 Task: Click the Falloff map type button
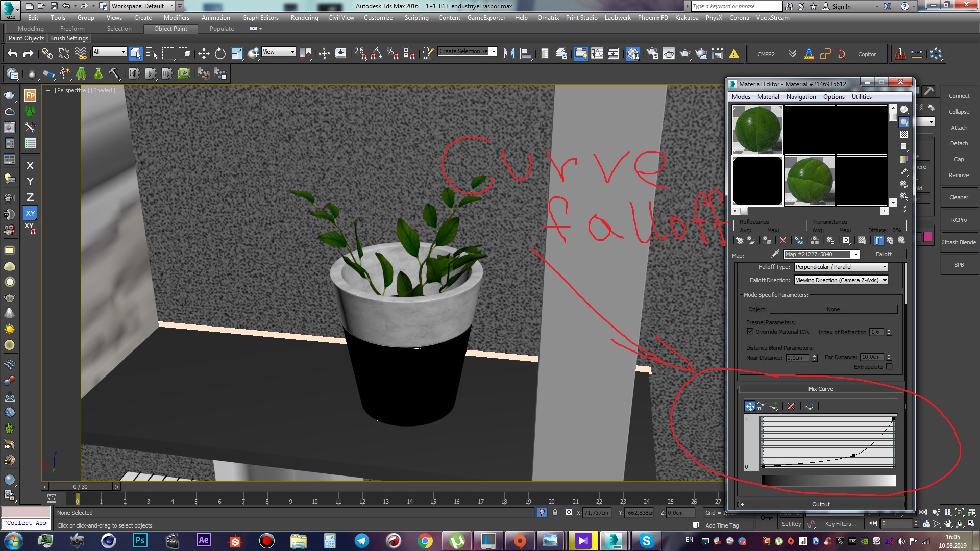(884, 254)
